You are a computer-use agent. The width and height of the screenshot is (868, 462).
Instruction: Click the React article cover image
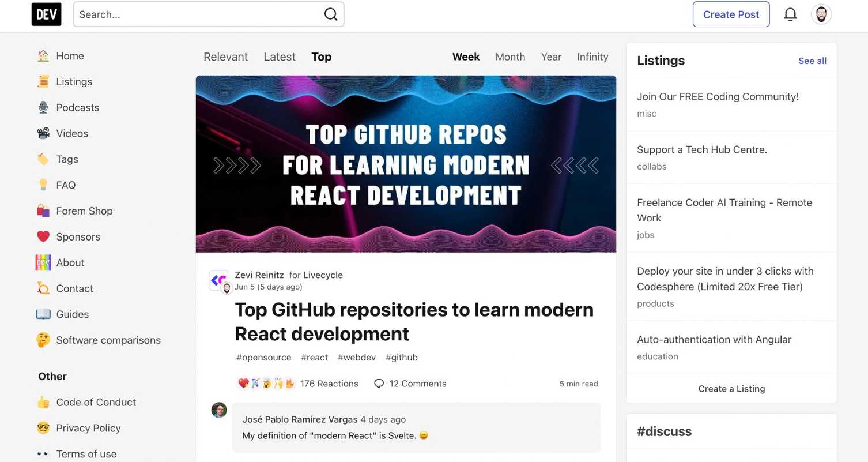pos(406,163)
